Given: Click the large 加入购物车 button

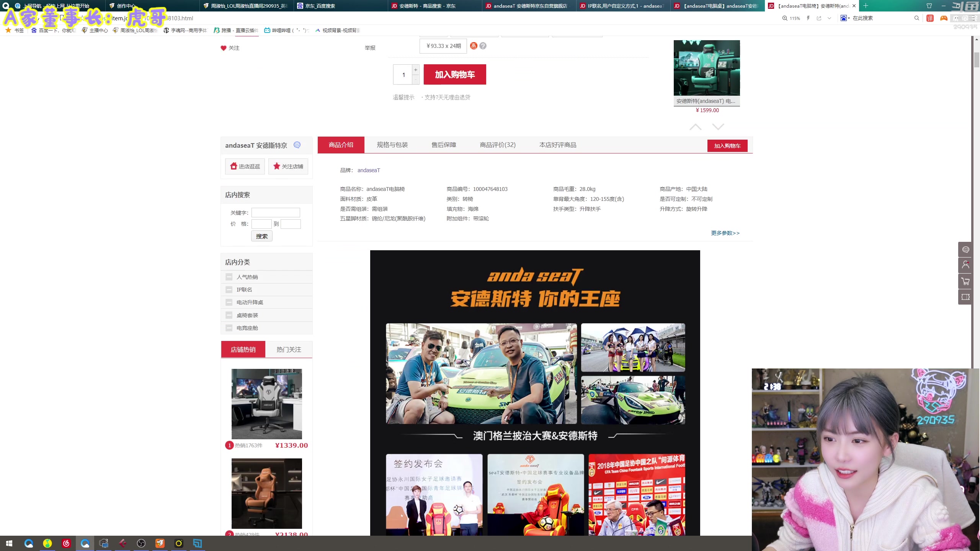Looking at the screenshot, I should (455, 75).
